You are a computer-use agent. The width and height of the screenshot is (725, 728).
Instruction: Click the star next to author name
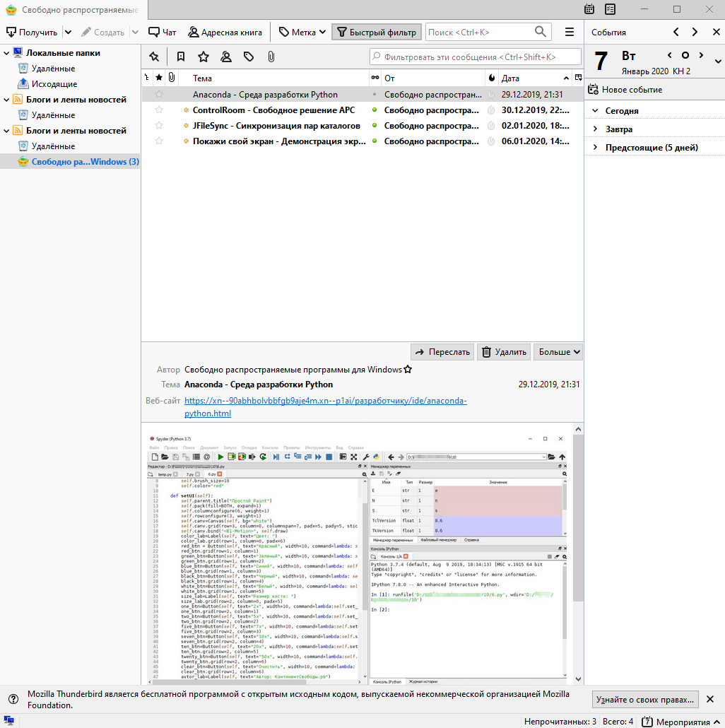[408, 370]
